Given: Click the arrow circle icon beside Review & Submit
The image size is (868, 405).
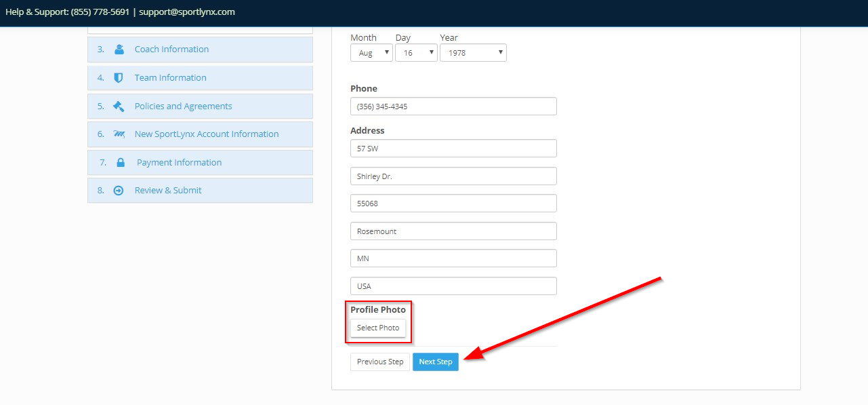Looking at the screenshot, I should click(119, 191).
